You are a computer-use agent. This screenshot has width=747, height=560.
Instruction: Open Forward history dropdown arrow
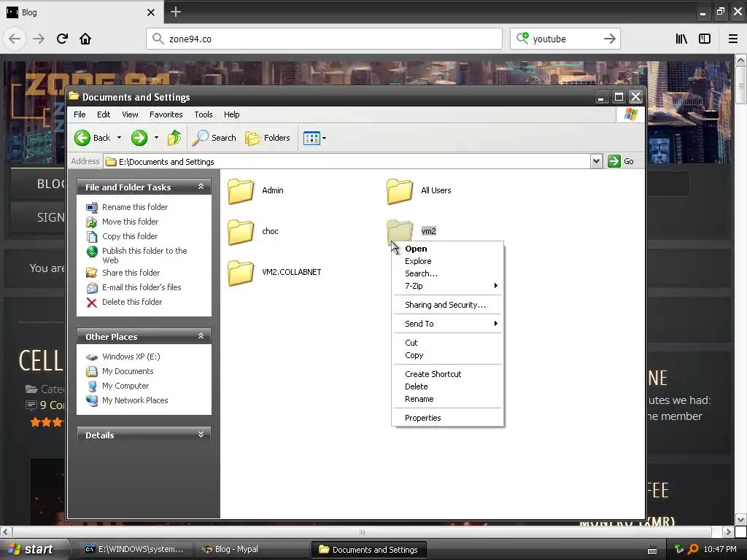[x=156, y=138]
